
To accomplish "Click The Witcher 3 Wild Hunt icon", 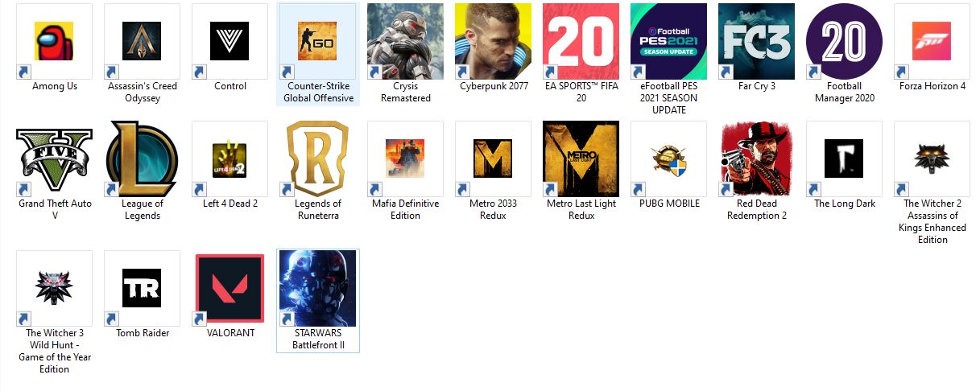I will coord(55,288).
